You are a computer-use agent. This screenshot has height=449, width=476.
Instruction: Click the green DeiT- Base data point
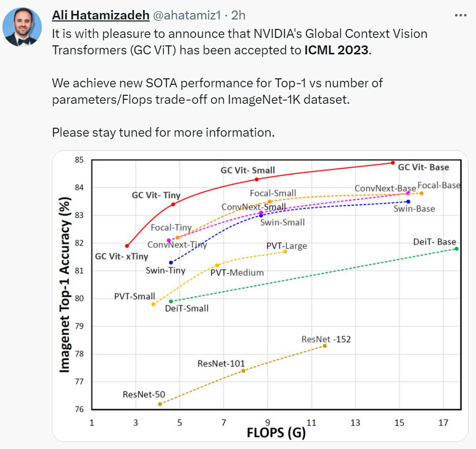pos(457,248)
